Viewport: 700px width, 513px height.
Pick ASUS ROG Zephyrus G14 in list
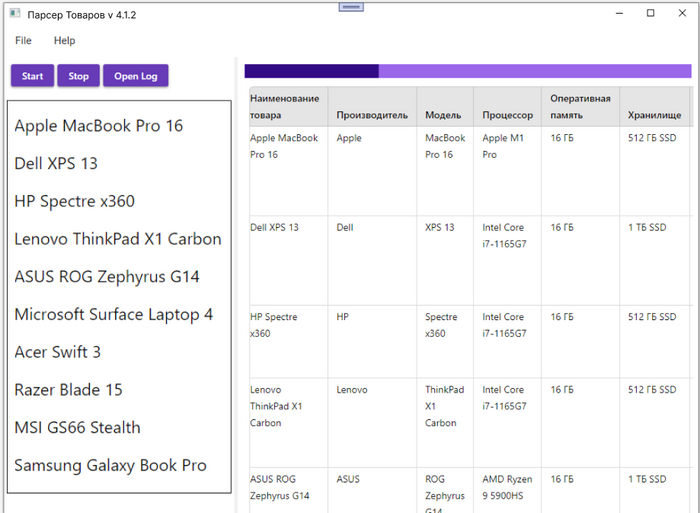(x=106, y=277)
